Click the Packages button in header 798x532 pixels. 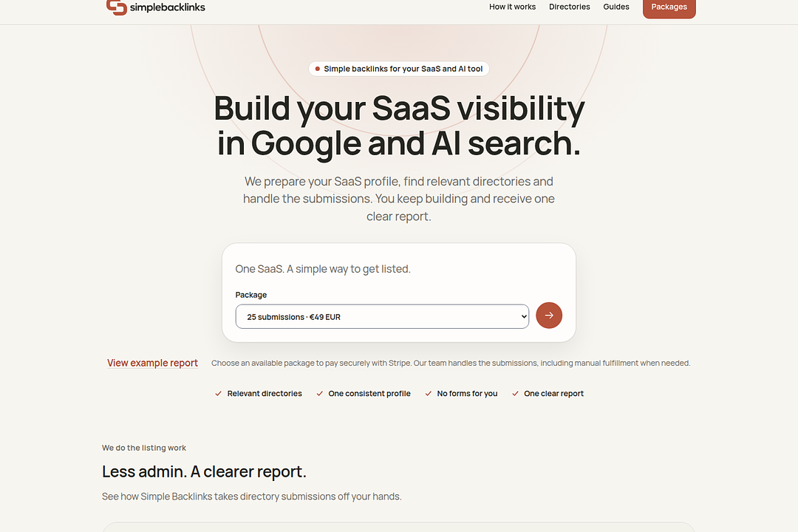tap(669, 7)
